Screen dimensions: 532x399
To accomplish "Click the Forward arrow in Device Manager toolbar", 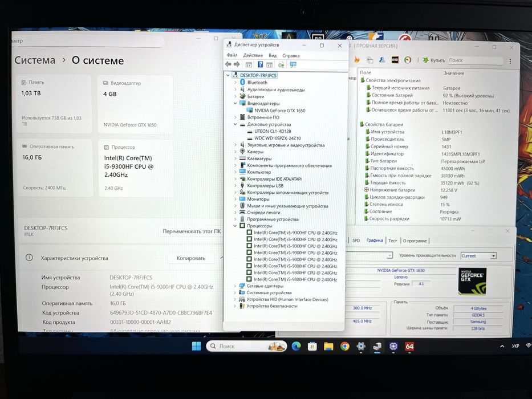I will [237, 64].
